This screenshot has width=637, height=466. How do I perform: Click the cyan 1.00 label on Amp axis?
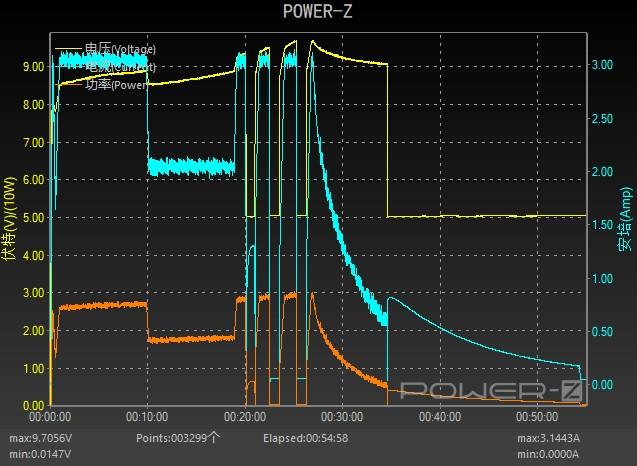602,279
